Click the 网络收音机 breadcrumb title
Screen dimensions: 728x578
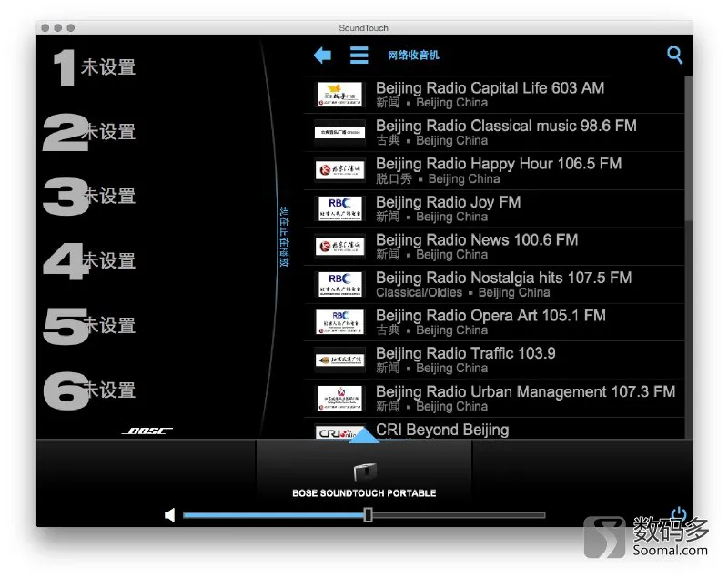pos(414,56)
